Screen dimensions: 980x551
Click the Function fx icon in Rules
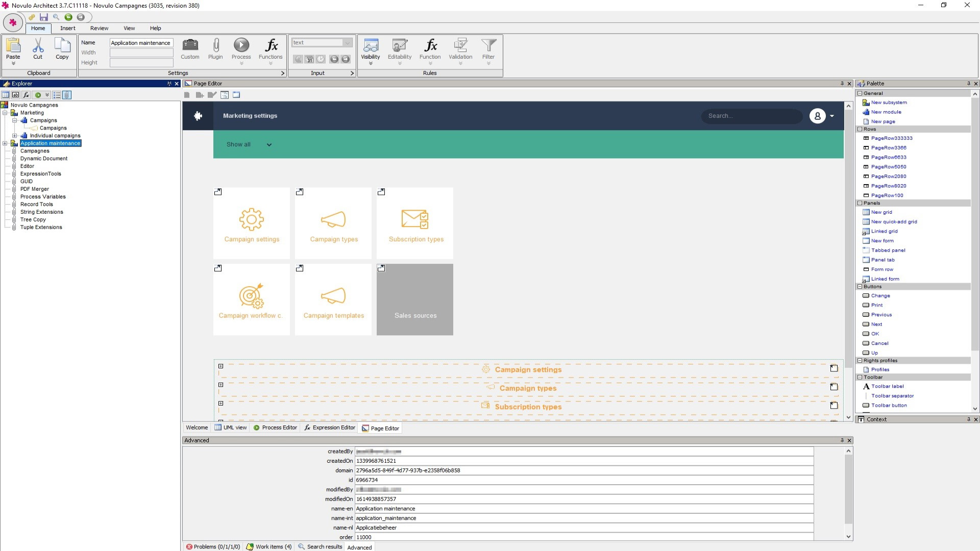pos(430,45)
